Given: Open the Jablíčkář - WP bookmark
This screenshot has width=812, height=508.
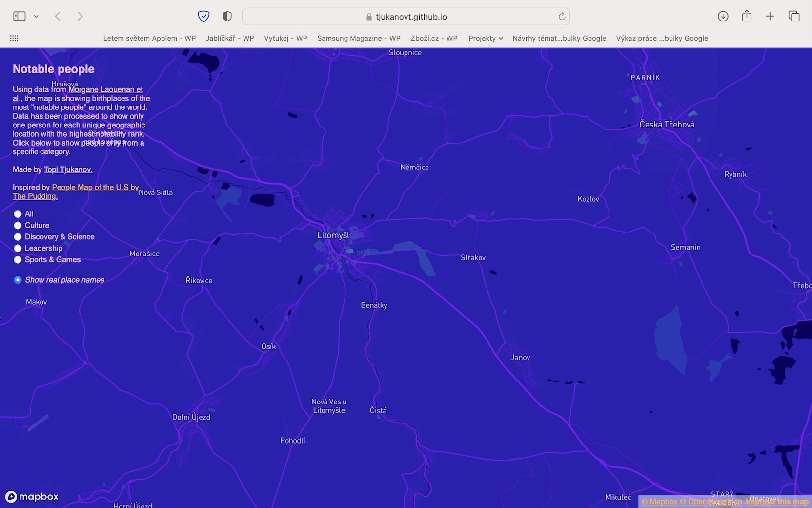Looking at the screenshot, I should (230, 38).
